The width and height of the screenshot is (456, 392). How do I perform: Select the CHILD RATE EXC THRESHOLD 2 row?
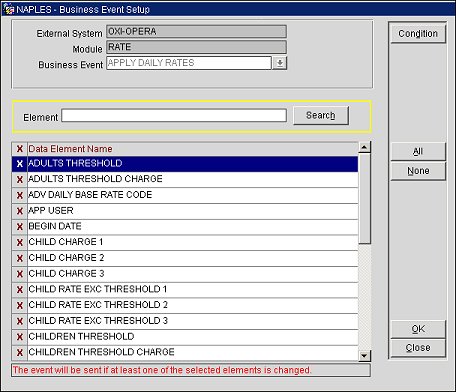pyautogui.click(x=193, y=305)
